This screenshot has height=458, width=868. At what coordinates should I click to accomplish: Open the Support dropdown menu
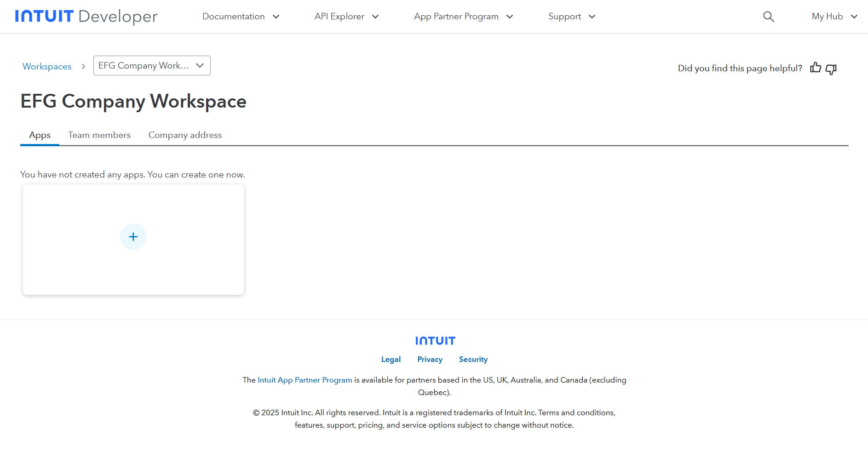point(572,17)
